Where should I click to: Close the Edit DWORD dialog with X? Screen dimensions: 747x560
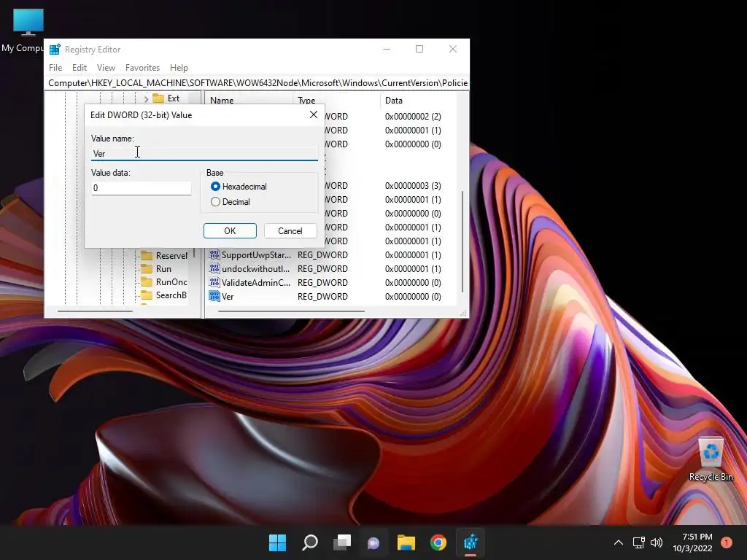pos(314,114)
